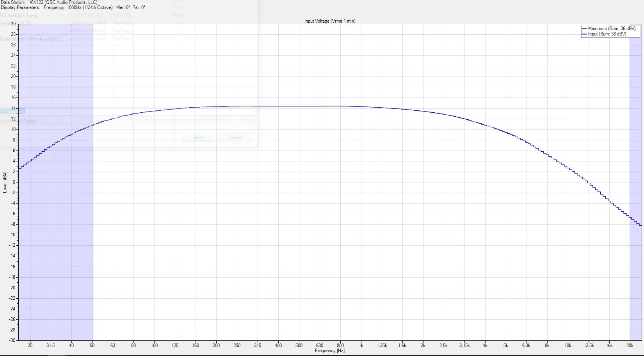Click the "Mer: 0°" parameter text
This screenshot has width=644, height=356.
click(x=123, y=7)
